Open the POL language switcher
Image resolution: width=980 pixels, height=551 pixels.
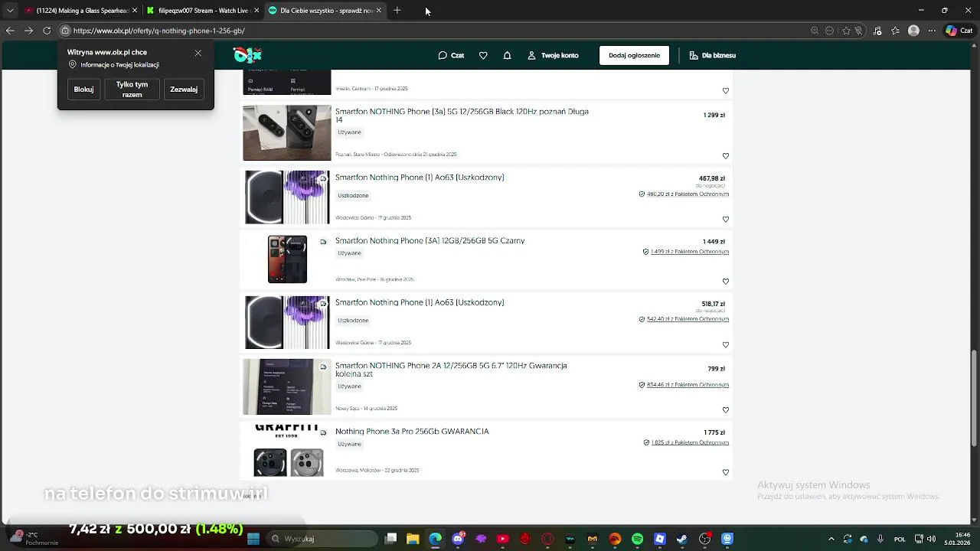(x=900, y=539)
